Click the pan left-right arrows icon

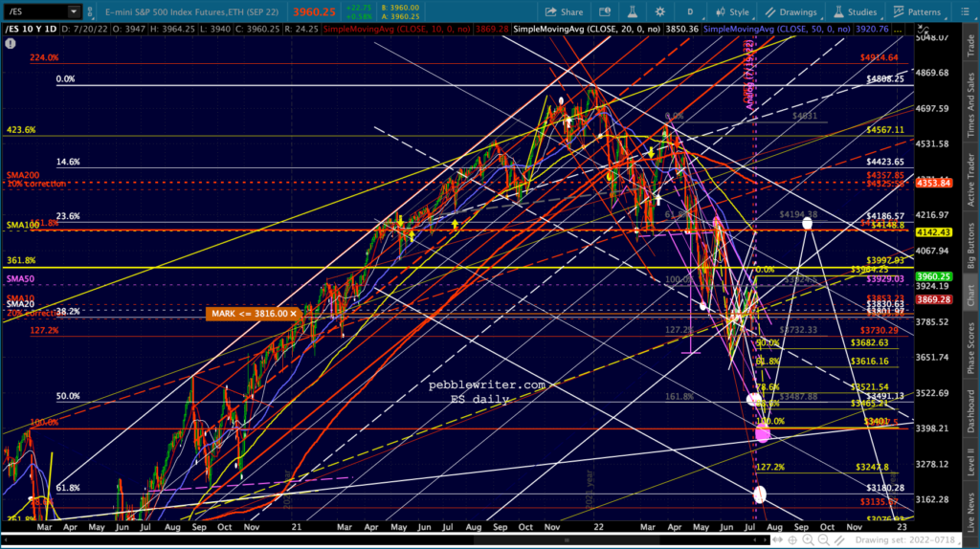(x=777, y=539)
